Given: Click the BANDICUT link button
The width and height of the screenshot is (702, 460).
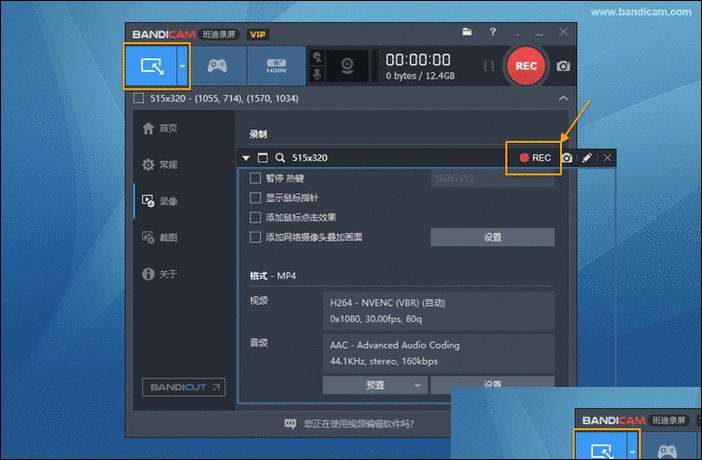Looking at the screenshot, I should point(184,387).
